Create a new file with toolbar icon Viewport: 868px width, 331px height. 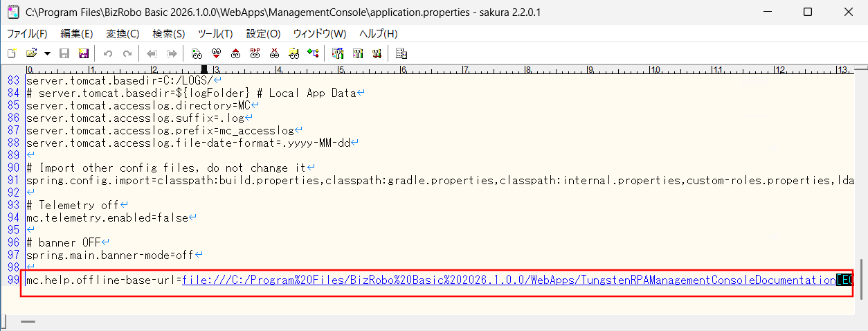(11, 53)
